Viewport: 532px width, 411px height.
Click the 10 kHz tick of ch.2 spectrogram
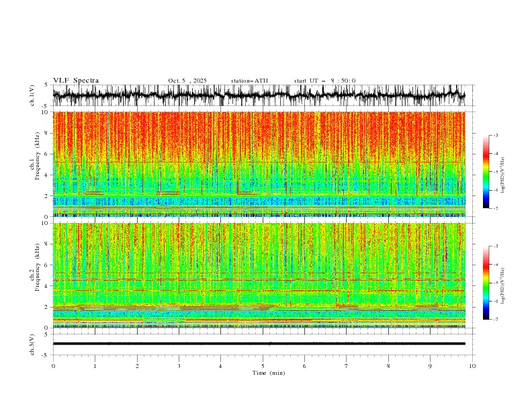pos(45,223)
